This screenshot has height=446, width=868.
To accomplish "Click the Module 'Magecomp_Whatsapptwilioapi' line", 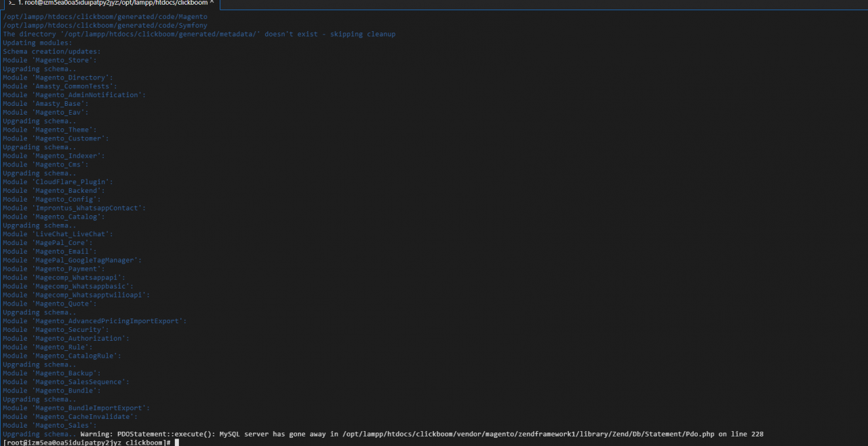I will (76, 295).
